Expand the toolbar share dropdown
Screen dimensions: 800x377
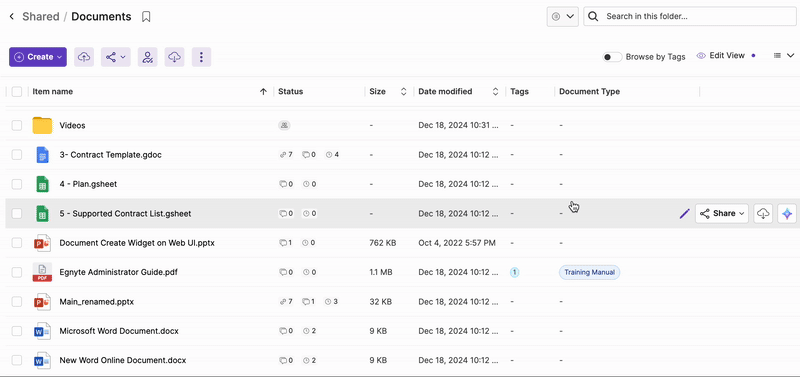116,57
